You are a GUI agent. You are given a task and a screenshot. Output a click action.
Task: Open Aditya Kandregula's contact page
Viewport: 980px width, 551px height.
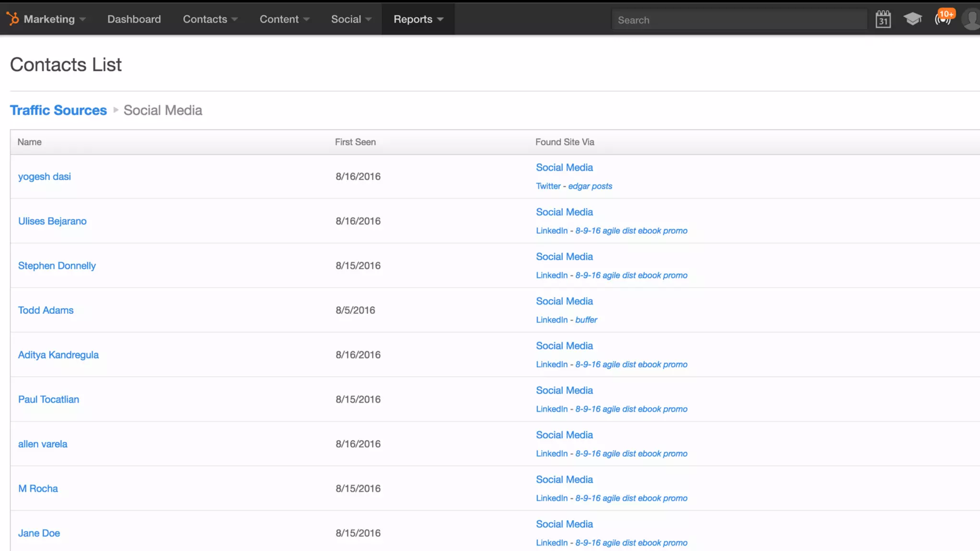coord(58,354)
